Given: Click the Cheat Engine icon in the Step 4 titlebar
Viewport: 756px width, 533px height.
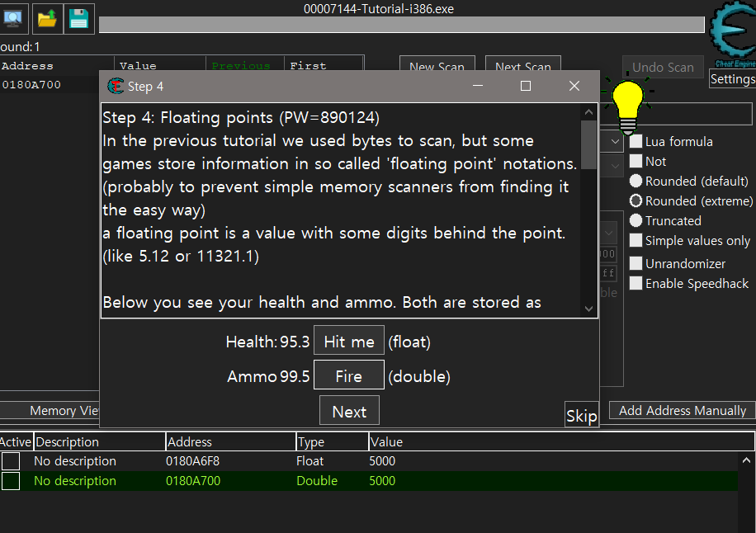Looking at the screenshot, I should click(116, 85).
